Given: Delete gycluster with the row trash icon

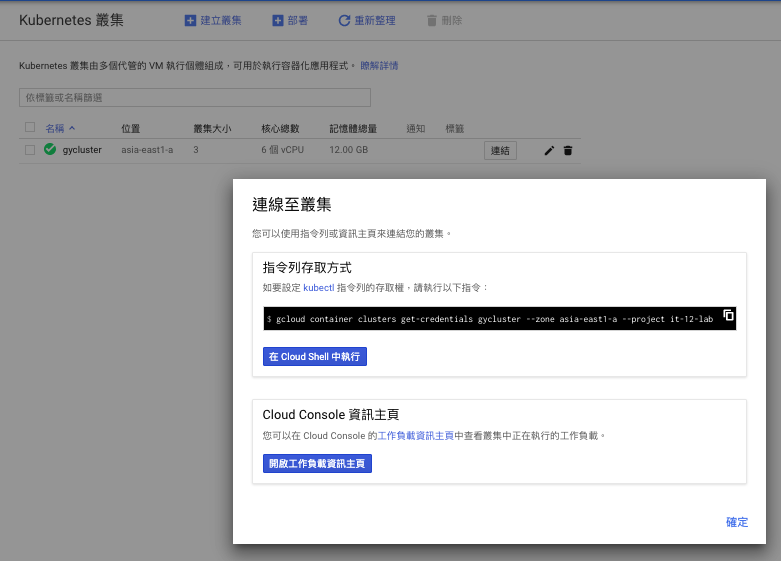Looking at the screenshot, I should pyautogui.click(x=568, y=150).
